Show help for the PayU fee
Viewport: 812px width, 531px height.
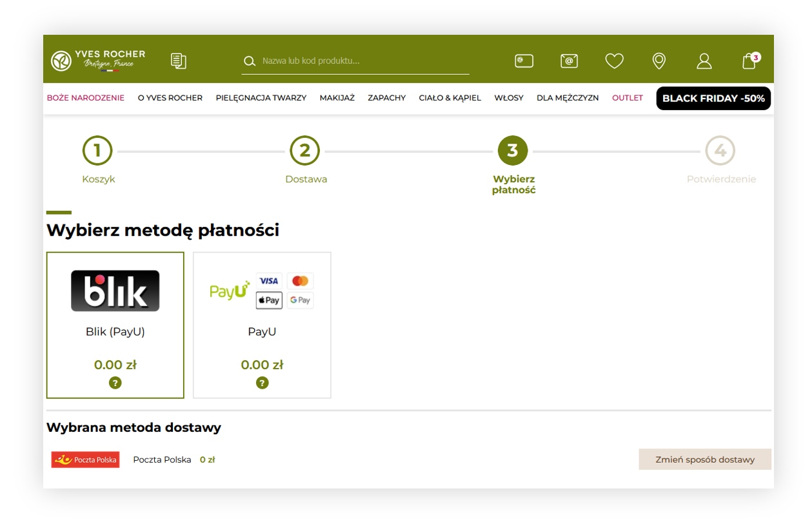click(x=262, y=383)
